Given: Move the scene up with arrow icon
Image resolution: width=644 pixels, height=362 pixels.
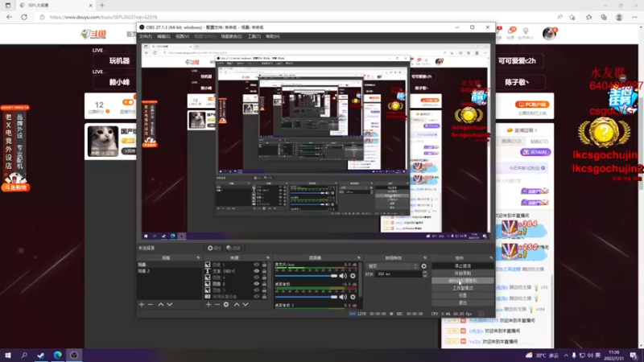Looking at the screenshot, I should pyautogui.click(x=161, y=305).
